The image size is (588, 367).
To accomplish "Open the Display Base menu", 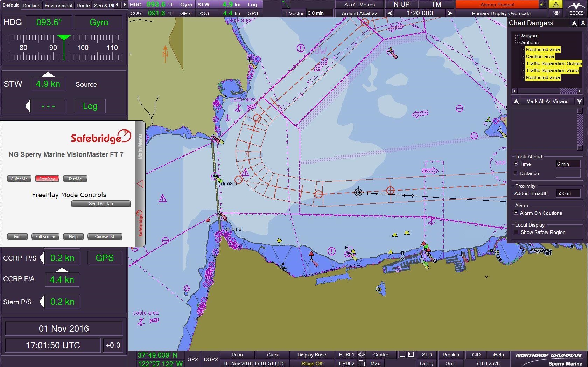I will point(312,355).
